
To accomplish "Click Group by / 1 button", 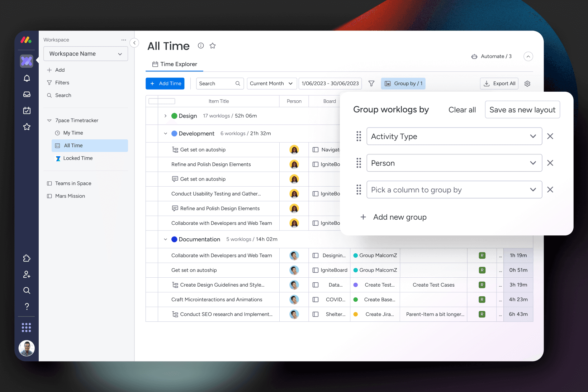I will pos(403,83).
